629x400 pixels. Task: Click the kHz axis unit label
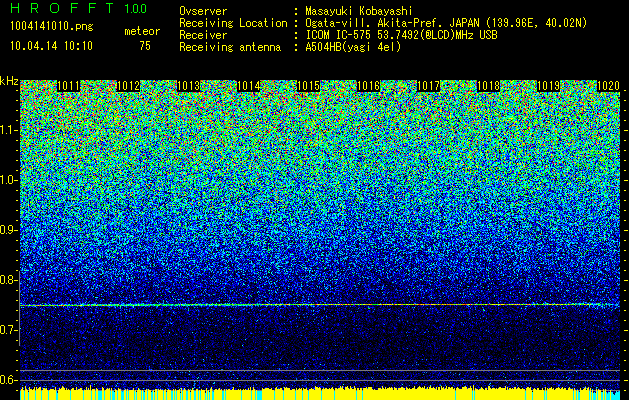coord(9,81)
